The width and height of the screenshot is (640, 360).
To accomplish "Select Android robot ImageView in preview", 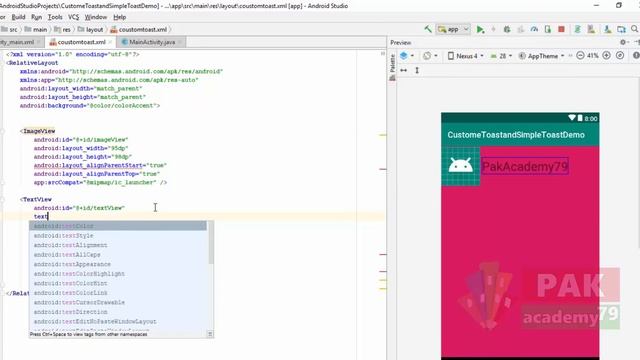I will point(460,166).
